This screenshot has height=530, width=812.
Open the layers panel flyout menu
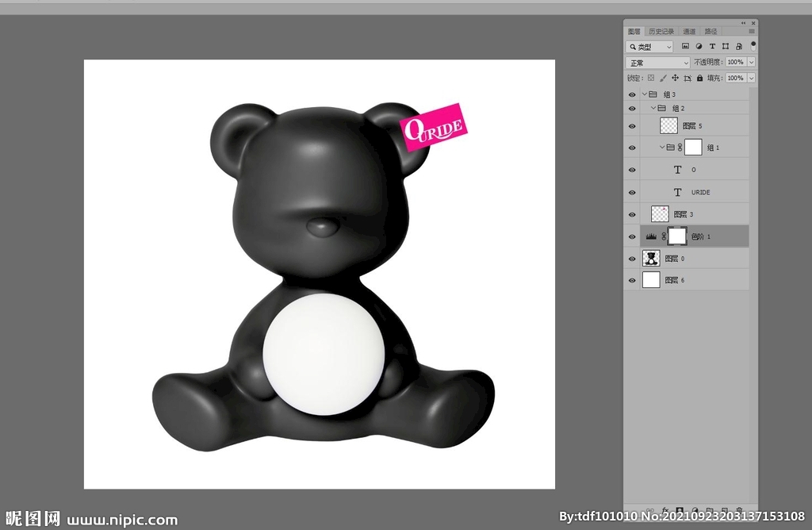tap(751, 32)
